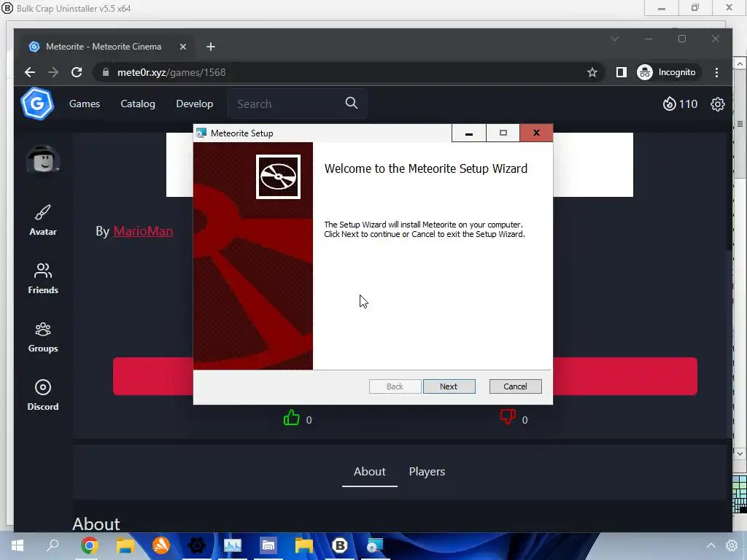Viewport: 747px width, 560px height.
Task: Open site settings gear icon
Action: 718,104
